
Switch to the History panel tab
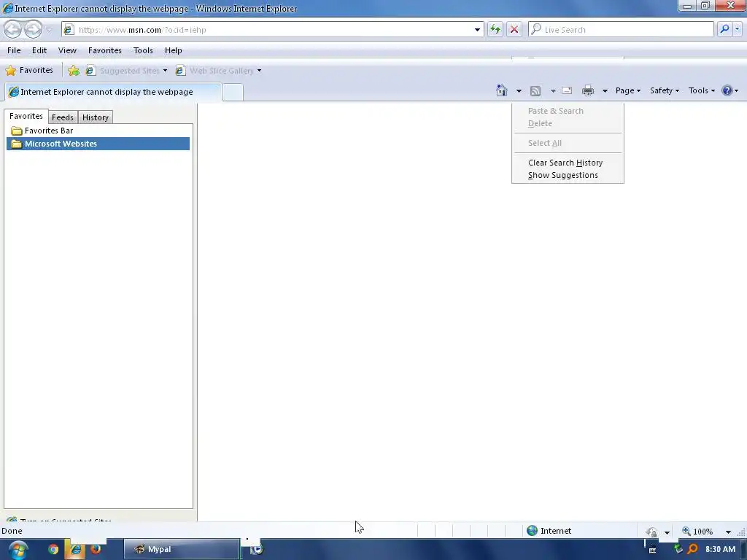tap(96, 117)
